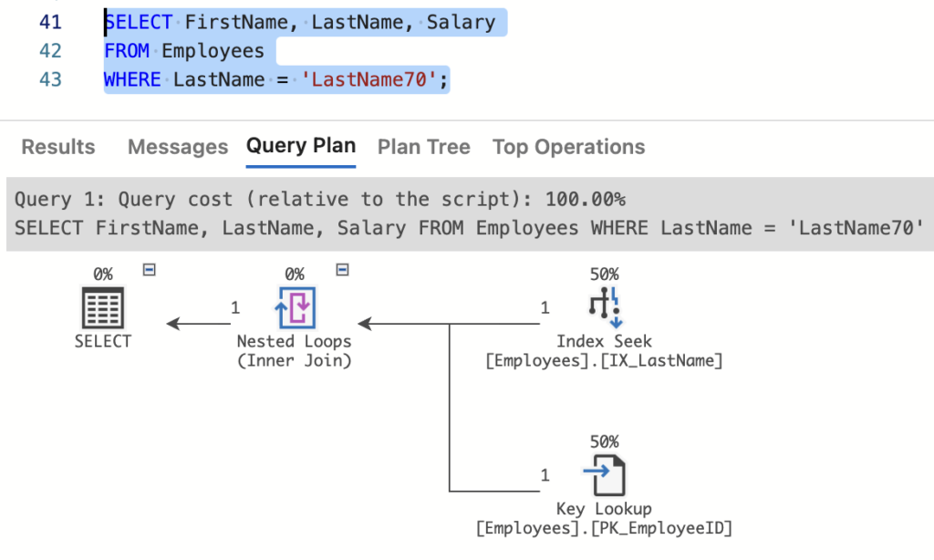934x560 pixels.
Task: Switch to the Plan Tree tab
Action: click(x=423, y=147)
